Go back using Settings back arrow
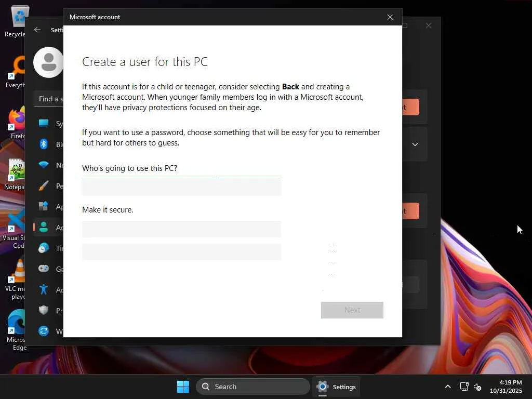532x399 pixels. [37, 30]
